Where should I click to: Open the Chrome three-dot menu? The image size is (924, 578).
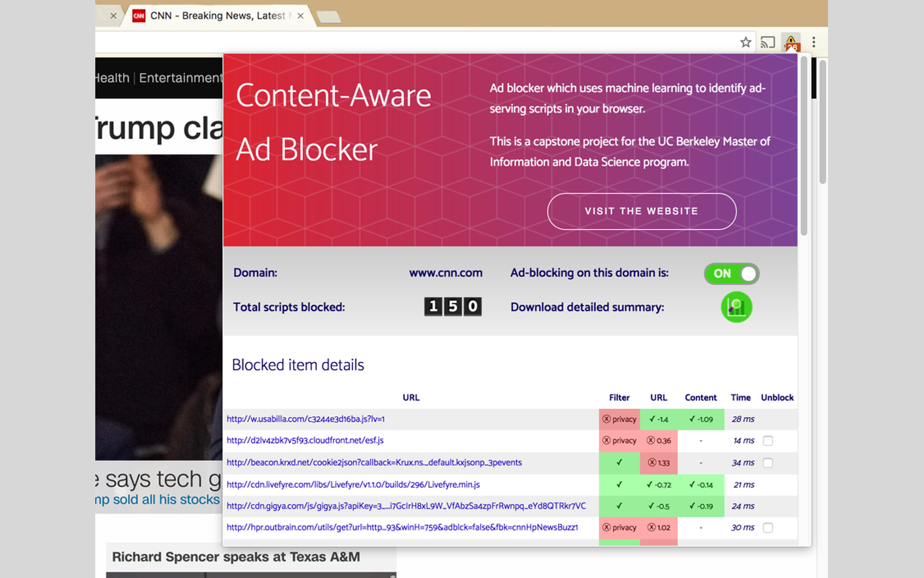[814, 43]
